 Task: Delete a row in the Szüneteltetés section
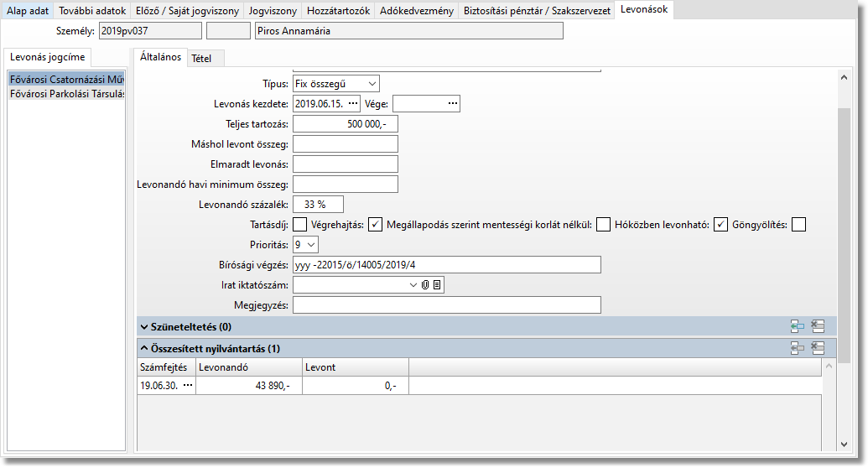point(818,327)
